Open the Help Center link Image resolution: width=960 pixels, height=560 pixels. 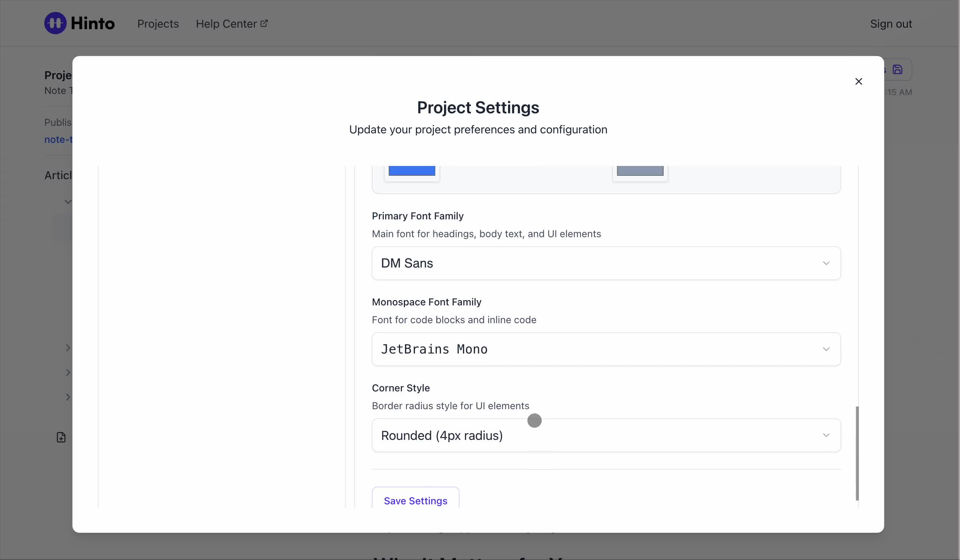pos(226,23)
